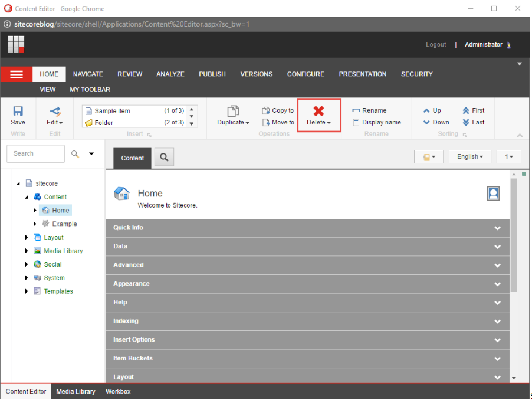Viewport: 532px width, 400px height.
Task: Switch to the PRESENTATION ribbon tab
Action: [362, 74]
